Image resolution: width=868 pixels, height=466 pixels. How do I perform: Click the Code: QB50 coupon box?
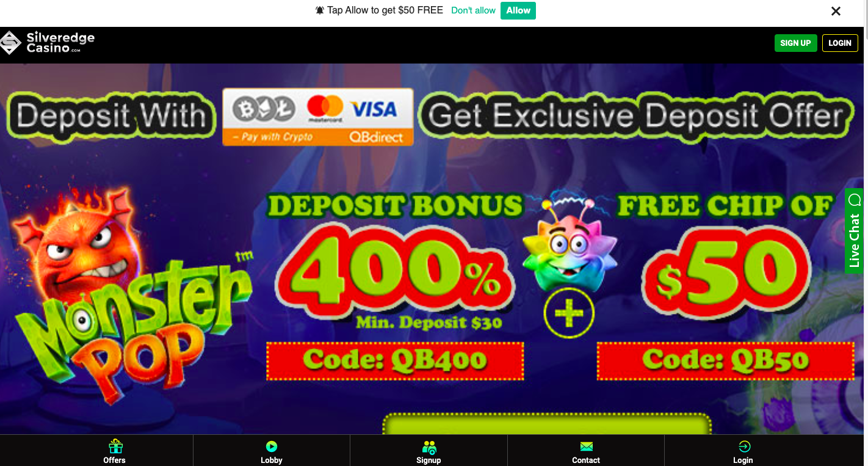coord(725,361)
